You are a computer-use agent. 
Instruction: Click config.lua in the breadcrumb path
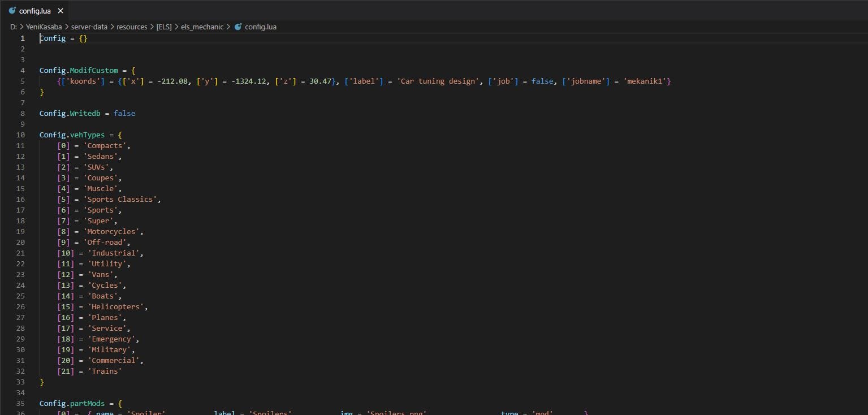(x=260, y=27)
